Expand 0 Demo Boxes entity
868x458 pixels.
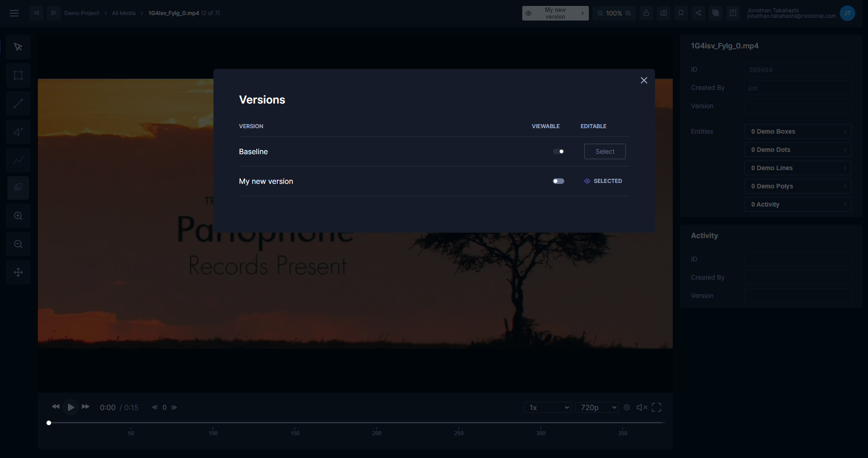pos(798,131)
